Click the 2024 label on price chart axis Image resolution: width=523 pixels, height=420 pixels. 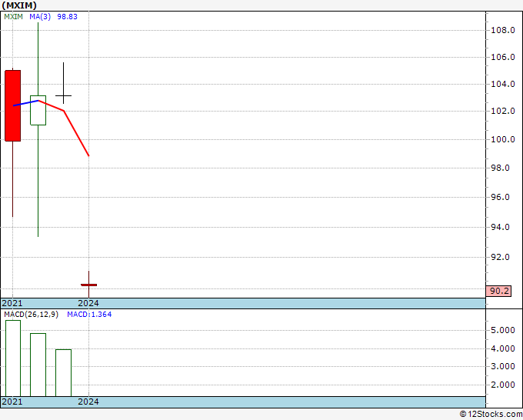pyautogui.click(x=88, y=303)
